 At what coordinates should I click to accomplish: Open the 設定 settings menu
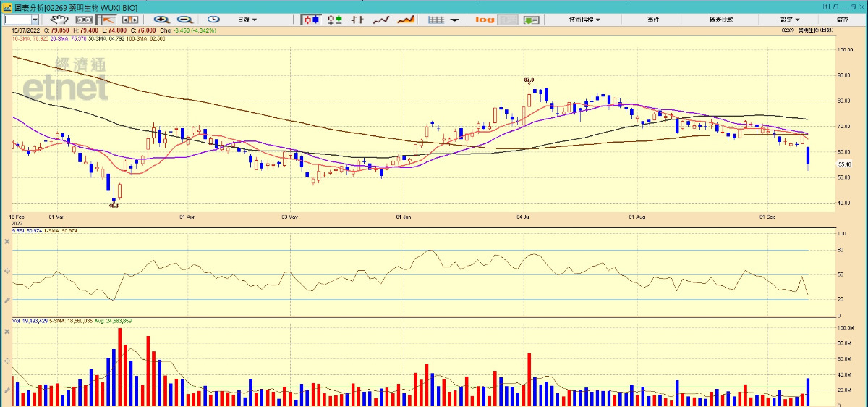pos(790,20)
